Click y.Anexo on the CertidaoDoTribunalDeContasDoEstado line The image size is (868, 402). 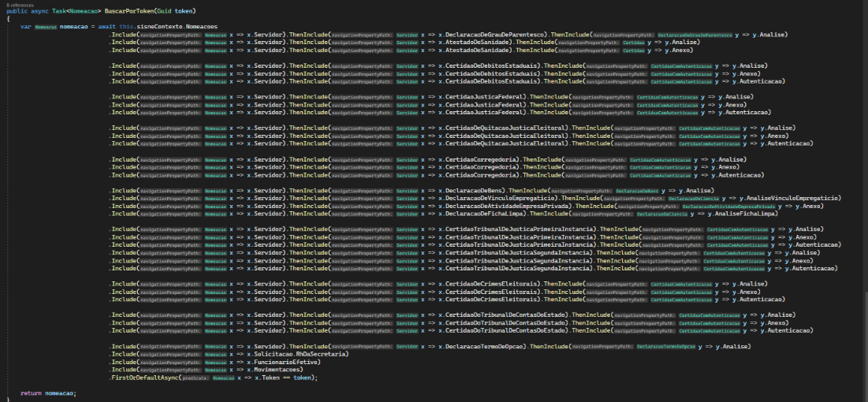774,323
